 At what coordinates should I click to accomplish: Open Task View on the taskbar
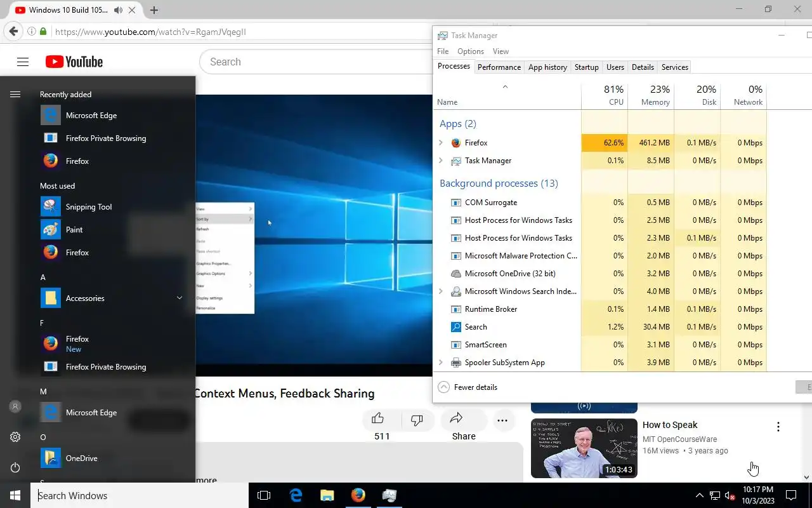(264, 495)
